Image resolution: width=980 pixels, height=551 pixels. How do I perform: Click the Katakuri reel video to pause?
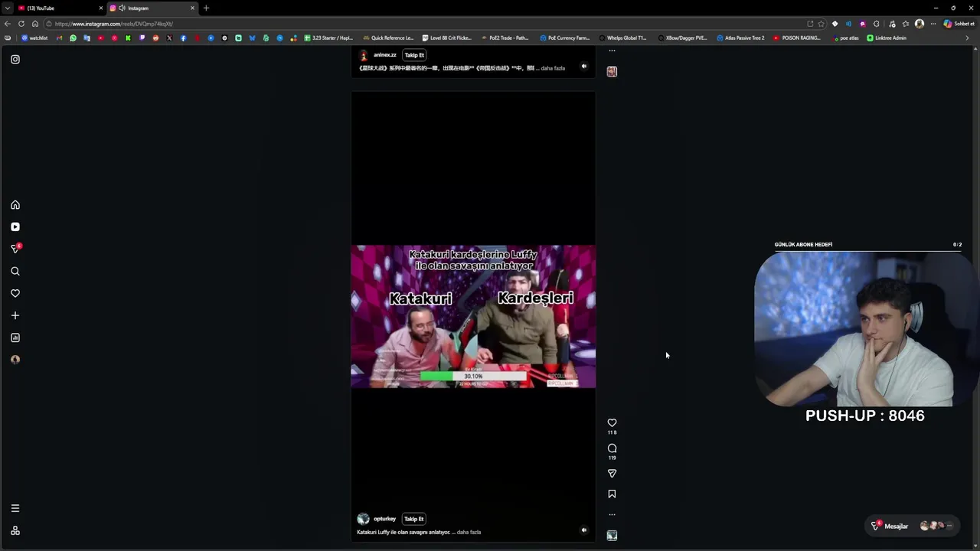tap(473, 317)
